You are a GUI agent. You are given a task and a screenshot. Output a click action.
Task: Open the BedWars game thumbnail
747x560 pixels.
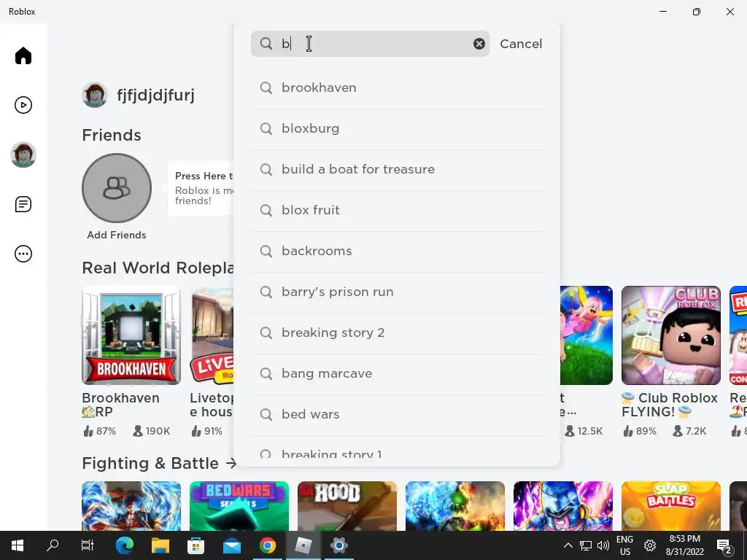239,506
